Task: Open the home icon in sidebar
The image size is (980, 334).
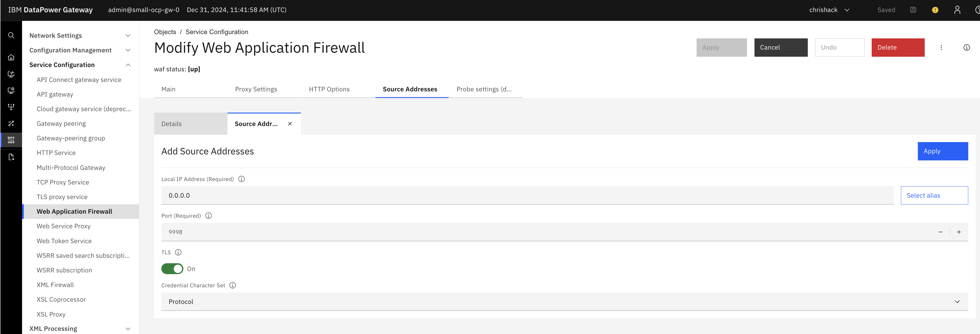Action: tap(11, 58)
